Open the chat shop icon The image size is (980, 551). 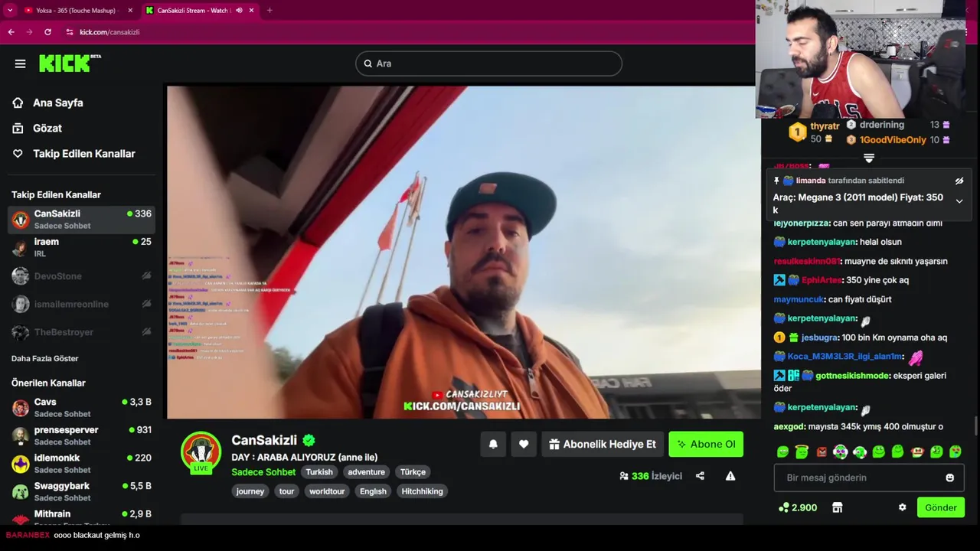[838, 507]
